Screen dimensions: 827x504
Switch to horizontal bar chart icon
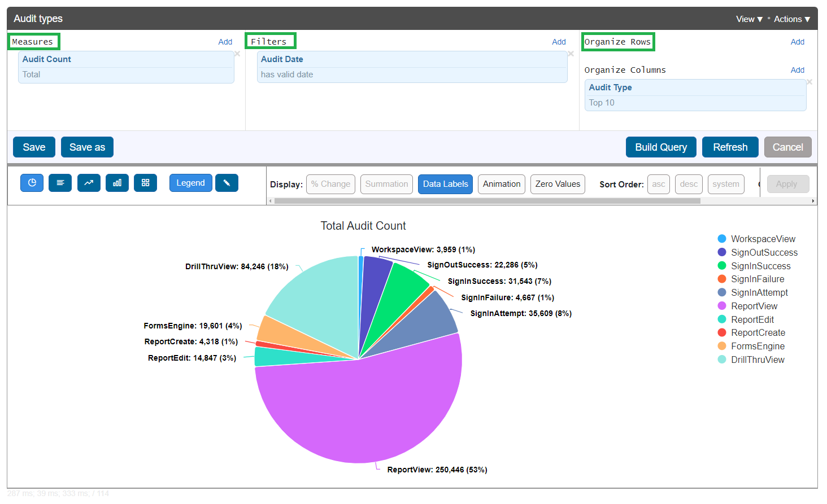(x=60, y=183)
